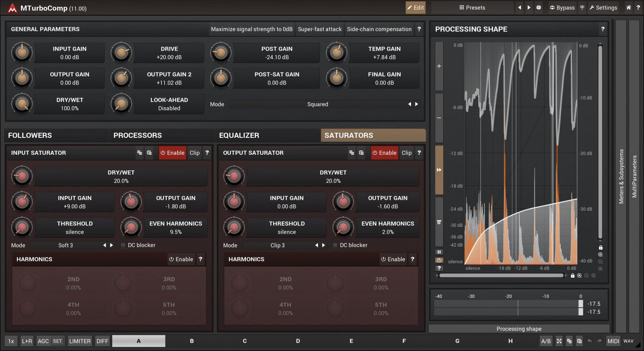Copy Input Saturator settings icon
Viewport: 644px width, 351px height.
[x=140, y=153]
